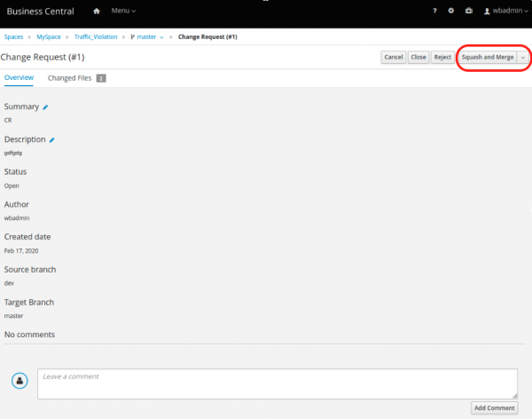
Task: Open the master branch selector
Action: [x=147, y=38]
